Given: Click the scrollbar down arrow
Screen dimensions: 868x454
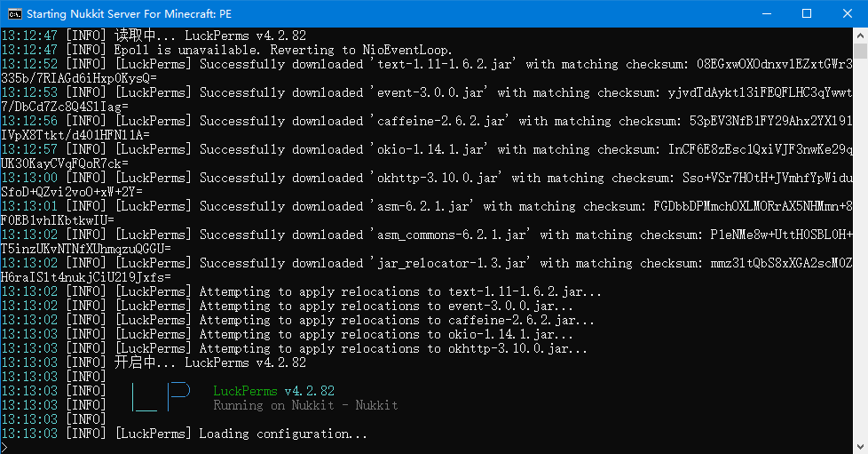Looking at the screenshot, I should click(860, 446).
